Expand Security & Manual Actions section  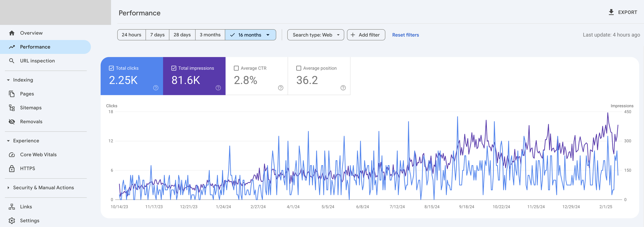point(8,188)
